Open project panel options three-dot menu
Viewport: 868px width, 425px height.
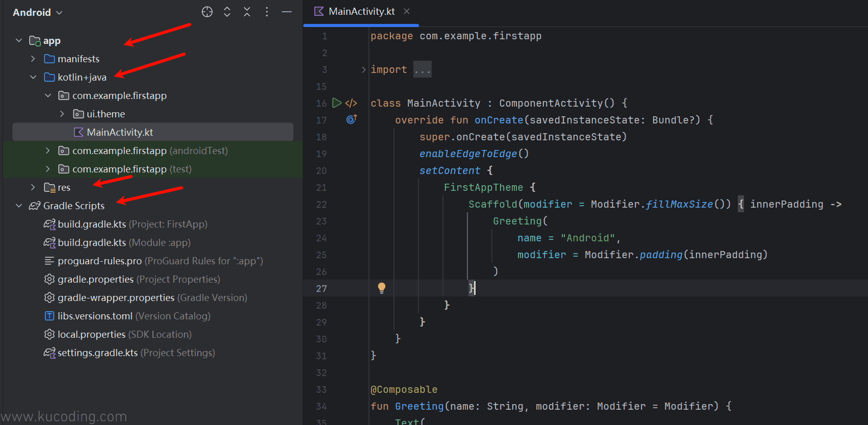tap(267, 12)
